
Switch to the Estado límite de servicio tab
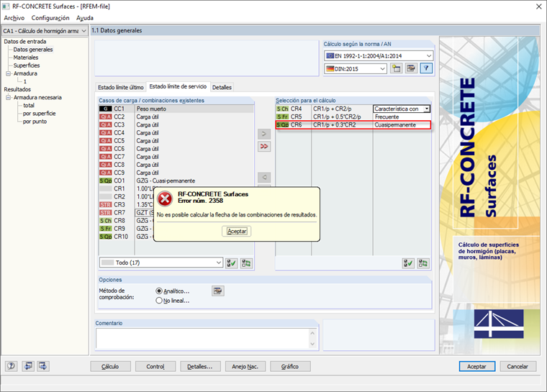click(178, 86)
